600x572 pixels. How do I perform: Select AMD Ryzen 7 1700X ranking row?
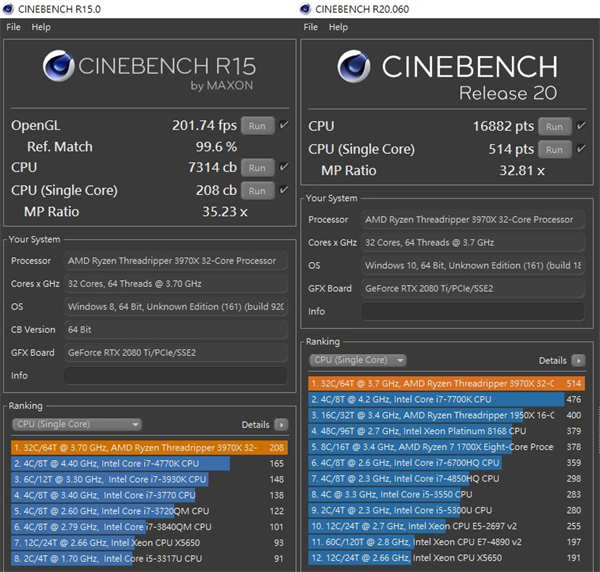coord(447,447)
